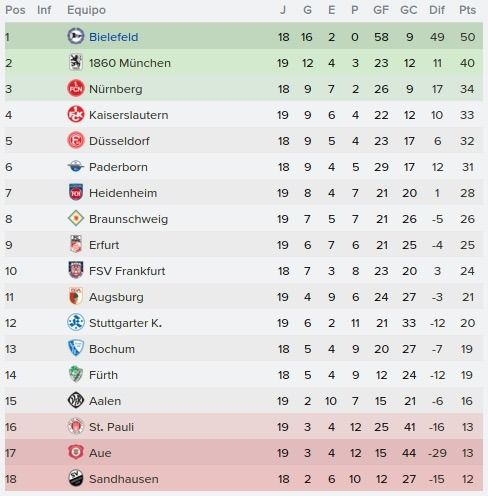Sort table by Dif column header

click(437, 10)
